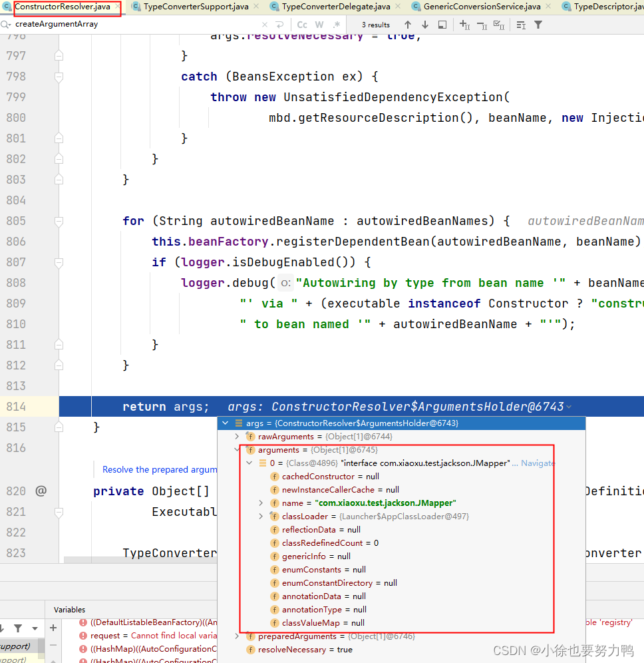Open the TypeConverterDelegate.java tab
Image resolution: width=644 pixels, height=663 pixels.
(335, 7)
